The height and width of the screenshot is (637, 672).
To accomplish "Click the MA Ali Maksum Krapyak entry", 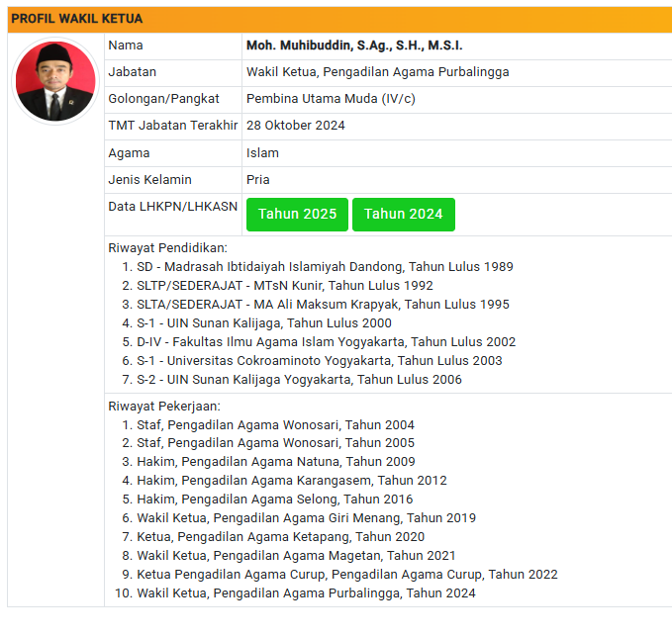I will tap(323, 305).
